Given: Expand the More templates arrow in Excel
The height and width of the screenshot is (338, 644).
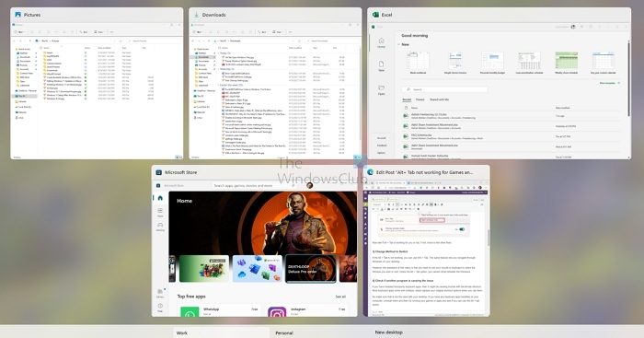Looking at the screenshot, I should pos(619,83).
